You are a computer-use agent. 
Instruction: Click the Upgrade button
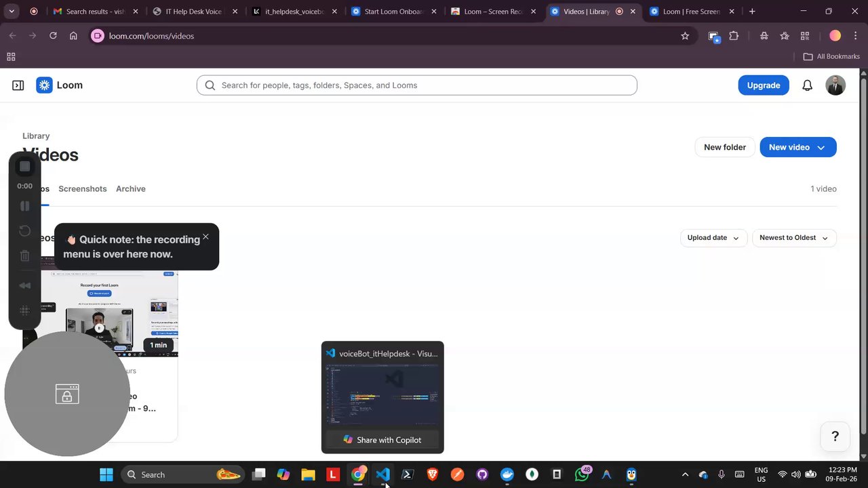click(x=764, y=85)
